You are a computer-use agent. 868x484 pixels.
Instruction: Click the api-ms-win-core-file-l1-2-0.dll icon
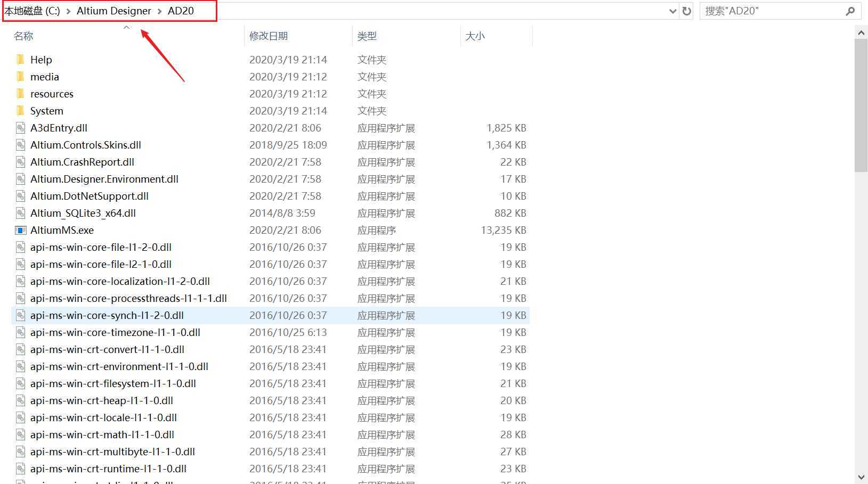[x=20, y=247]
